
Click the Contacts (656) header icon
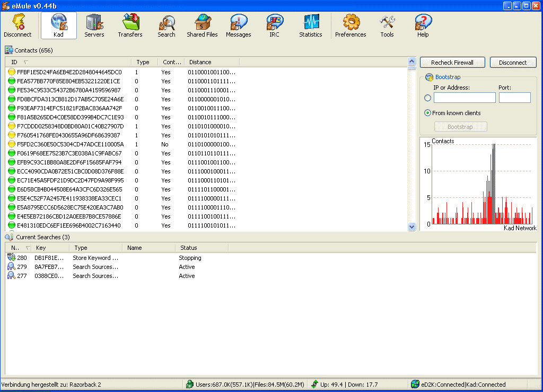(x=8, y=50)
